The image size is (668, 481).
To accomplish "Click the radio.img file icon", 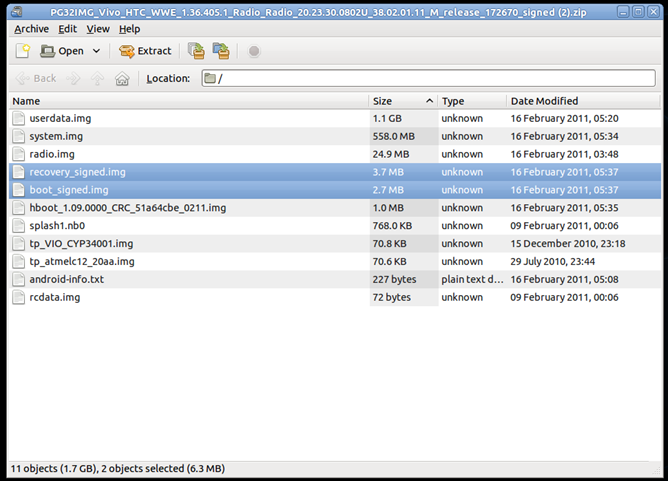I will click(x=18, y=154).
